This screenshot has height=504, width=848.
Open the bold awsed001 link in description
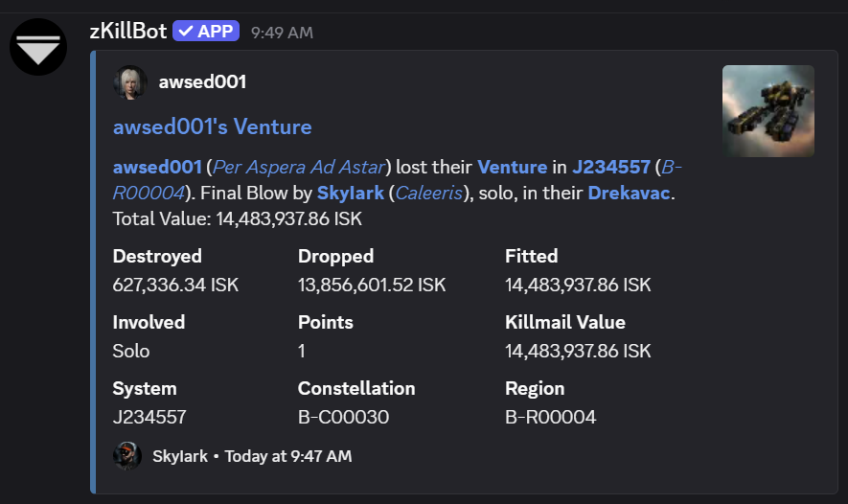coord(157,167)
